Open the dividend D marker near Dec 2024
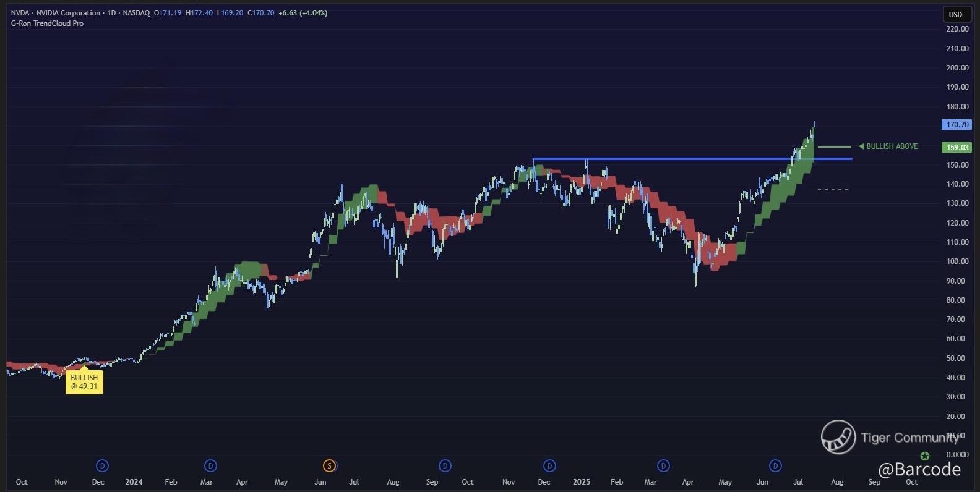980x492 pixels. click(549, 465)
